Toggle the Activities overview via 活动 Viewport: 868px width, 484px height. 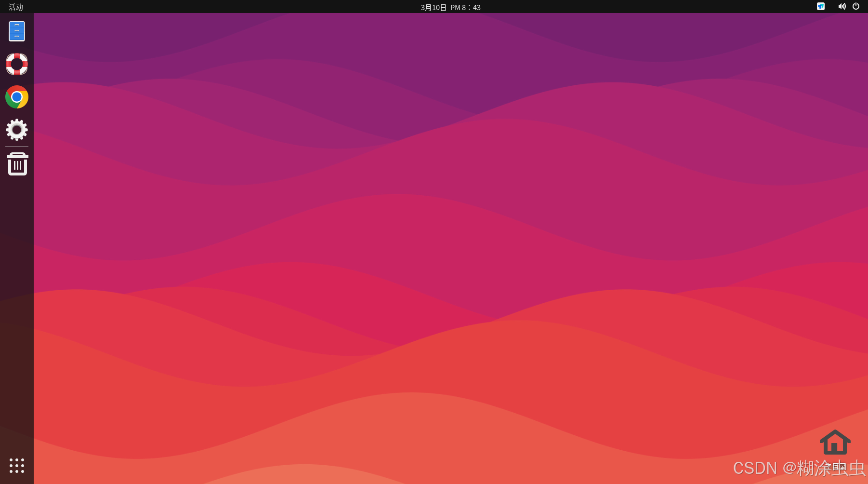16,7
